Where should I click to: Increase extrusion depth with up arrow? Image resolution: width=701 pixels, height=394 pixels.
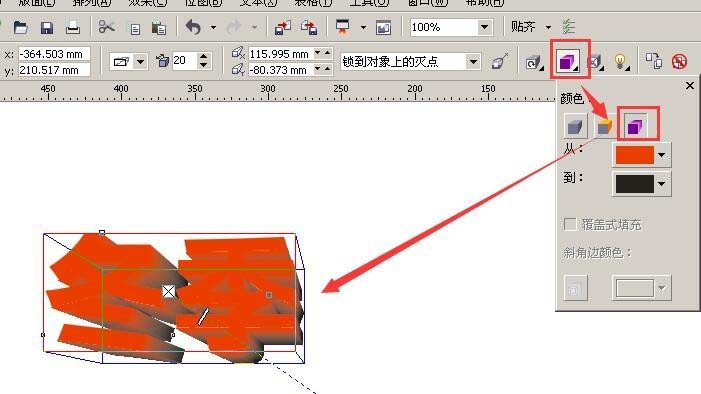tap(203, 57)
